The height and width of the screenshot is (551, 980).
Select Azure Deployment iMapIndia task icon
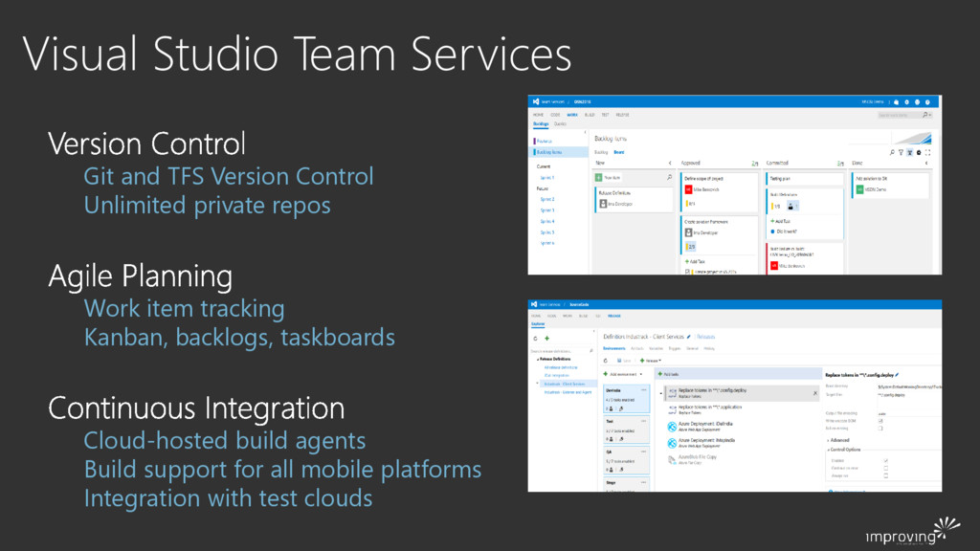672,443
